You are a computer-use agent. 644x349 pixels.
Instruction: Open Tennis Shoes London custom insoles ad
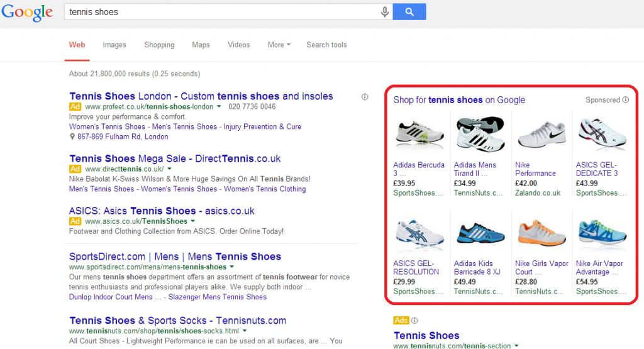pyautogui.click(x=201, y=96)
